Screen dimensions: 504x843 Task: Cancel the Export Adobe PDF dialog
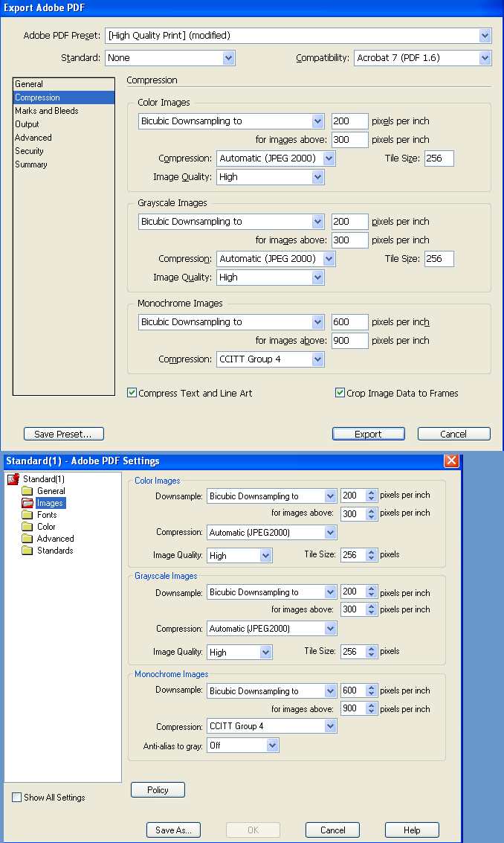[453, 434]
